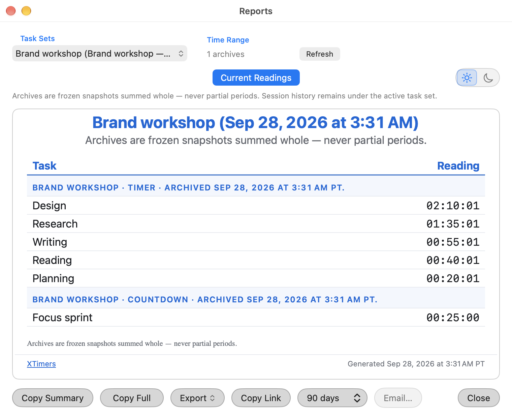Image resolution: width=512 pixels, height=420 pixels.
Task: Click the Copy Link button
Action: tap(261, 398)
